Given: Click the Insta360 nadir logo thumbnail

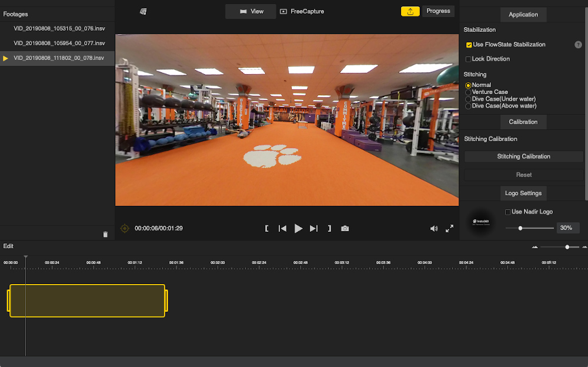Looking at the screenshot, I should click(x=481, y=222).
